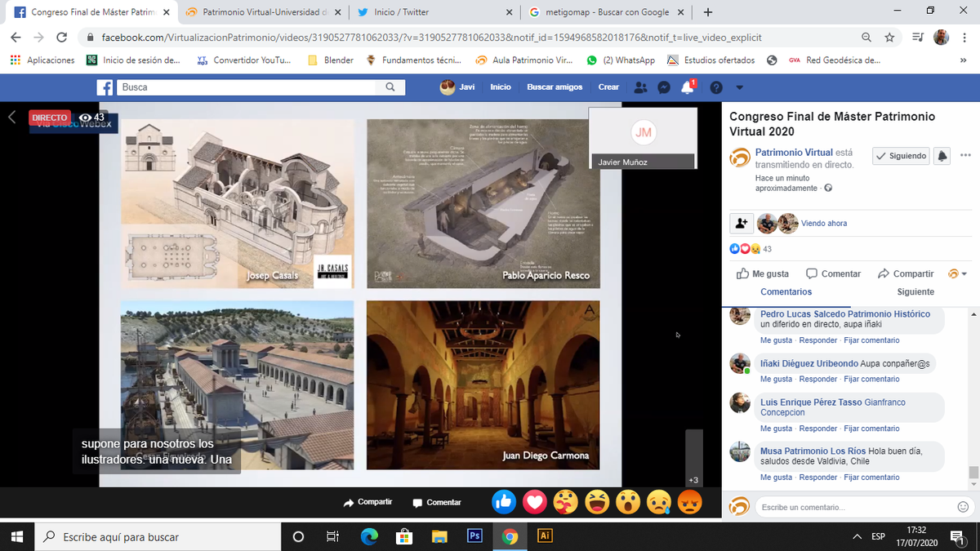Screen dimensions: 980x551
Task: Open the Patrimonio Virtual page link
Action: coord(794,152)
